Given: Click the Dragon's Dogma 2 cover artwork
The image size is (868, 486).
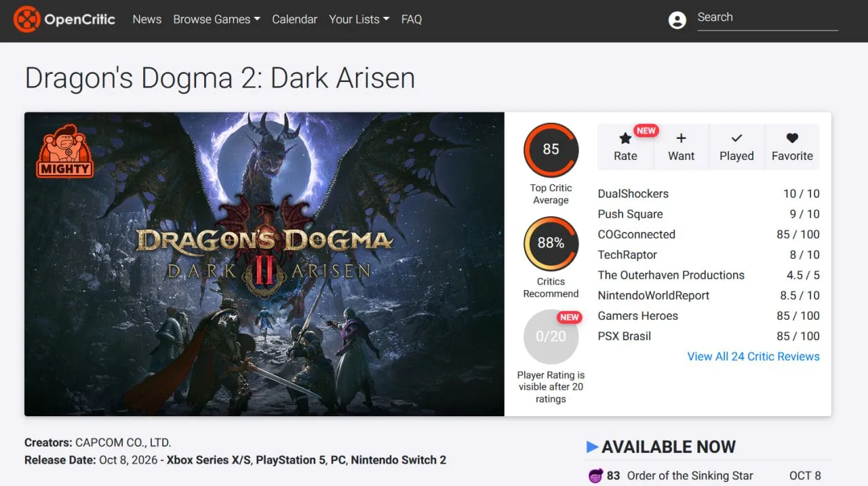Looking at the screenshot, I should click(x=264, y=264).
